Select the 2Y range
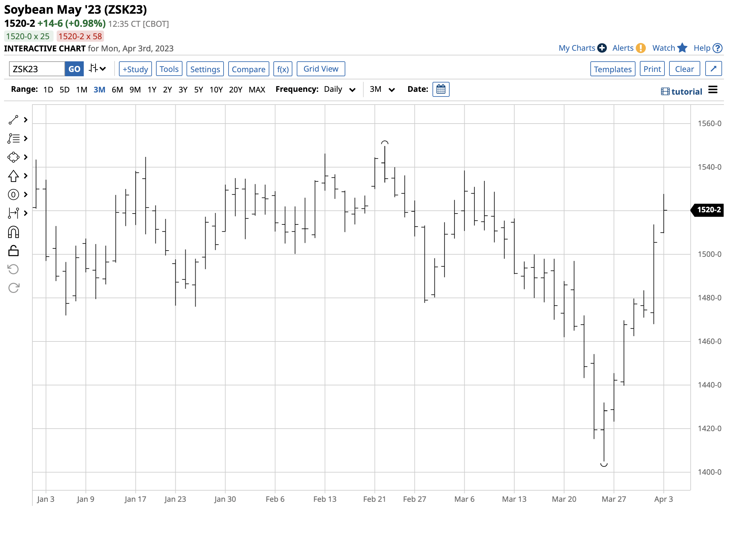The image size is (756, 541). click(167, 90)
